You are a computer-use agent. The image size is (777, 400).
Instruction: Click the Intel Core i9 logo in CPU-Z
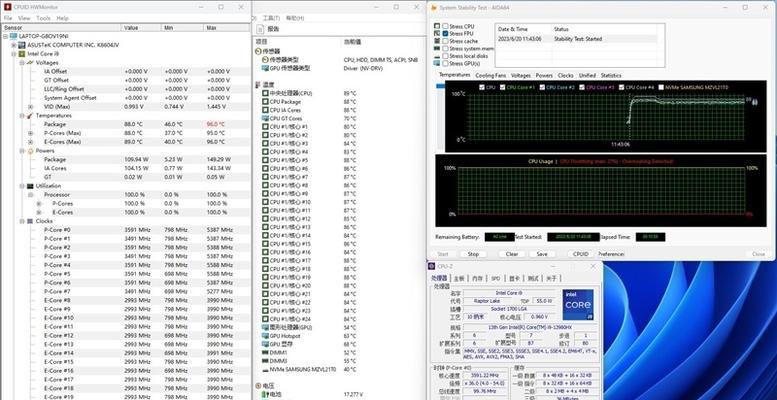[578, 304]
